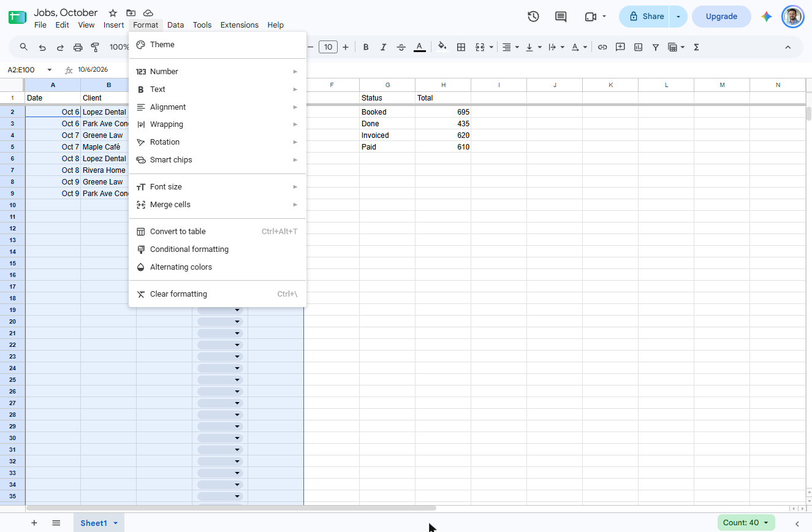Click the font size input box
The image size is (812, 532).
328,47
